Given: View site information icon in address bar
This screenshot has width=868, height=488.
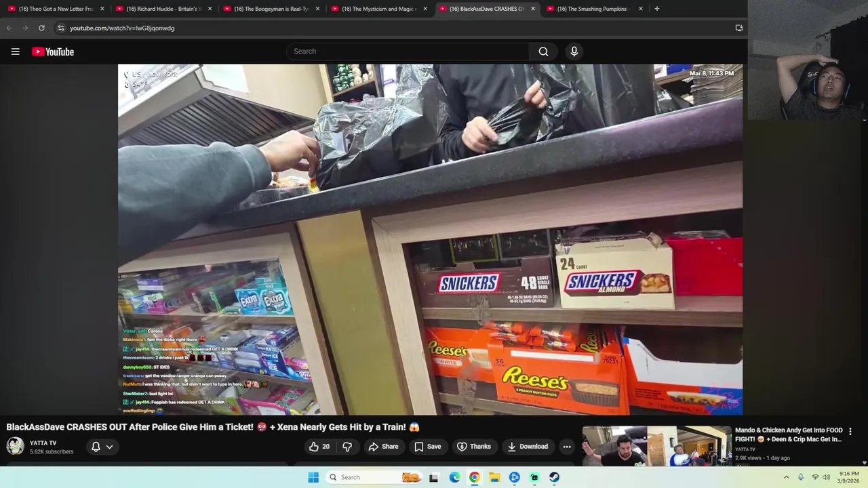Looking at the screenshot, I should [x=61, y=28].
